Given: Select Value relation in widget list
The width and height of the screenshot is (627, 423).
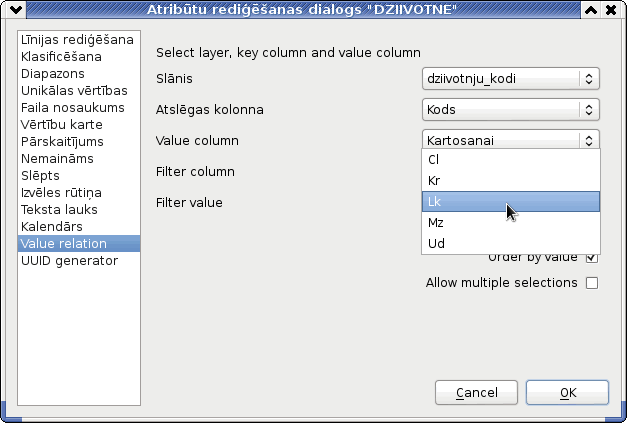Looking at the screenshot, I should (79, 243).
